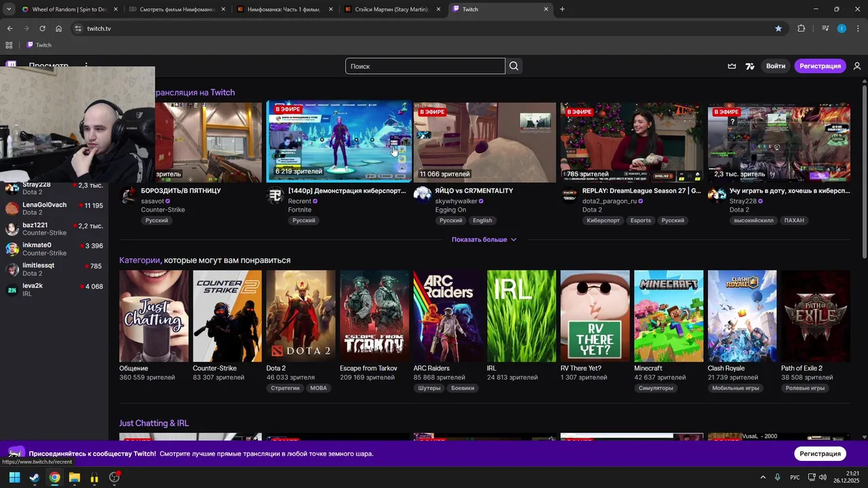Open Категории heading link
Screen dimensions: 868x488
click(140, 260)
